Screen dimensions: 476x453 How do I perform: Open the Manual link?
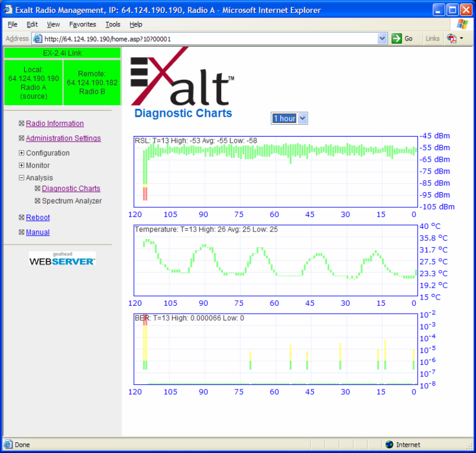pyautogui.click(x=38, y=232)
